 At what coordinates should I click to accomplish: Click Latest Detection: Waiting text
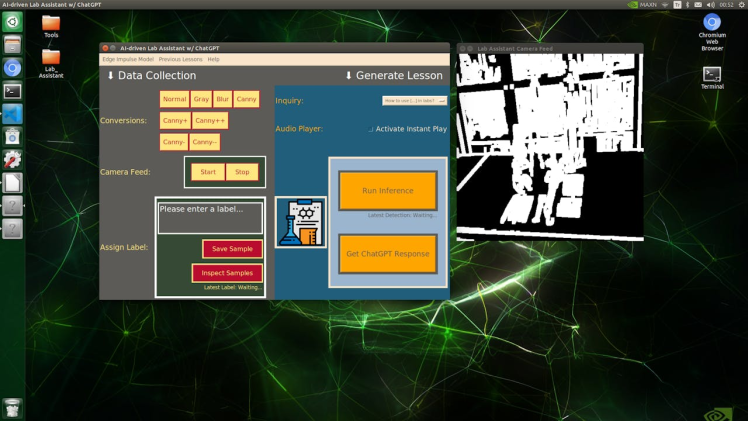[402, 215]
